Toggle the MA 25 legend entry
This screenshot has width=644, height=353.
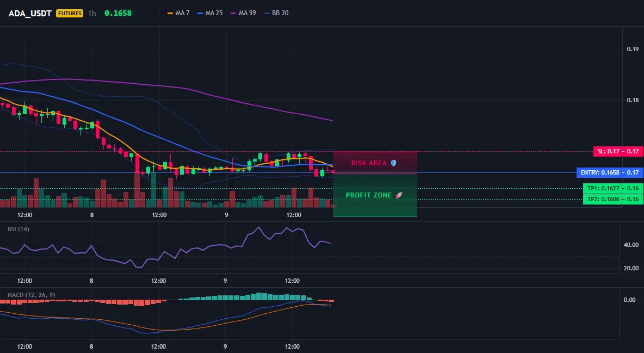click(x=210, y=13)
